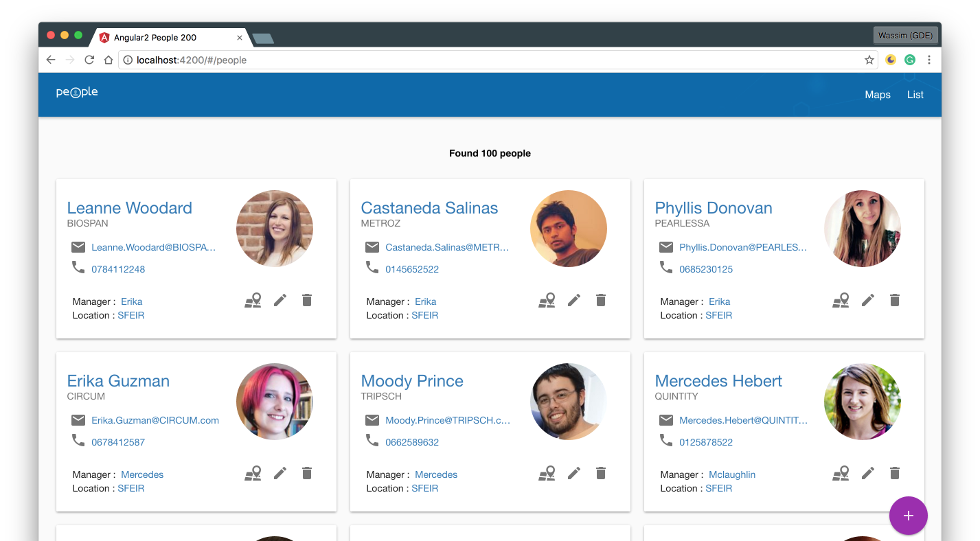Bookmark this page with the star icon
The image size is (980, 541).
pyautogui.click(x=869, y=60)
